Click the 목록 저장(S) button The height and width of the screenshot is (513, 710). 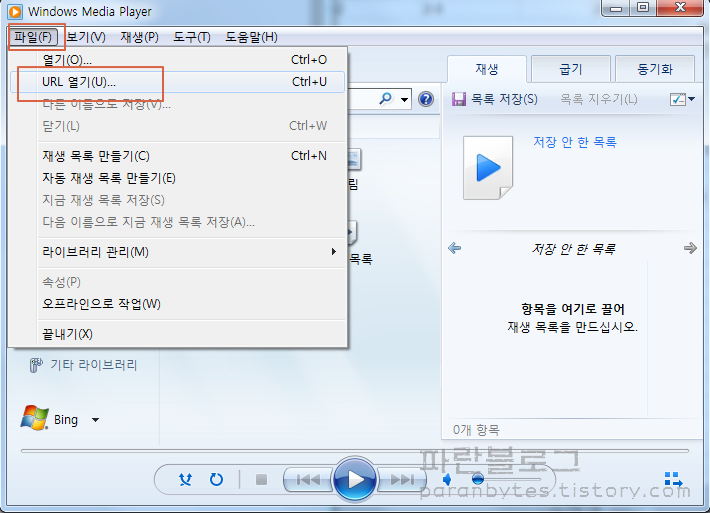[495, 99]
